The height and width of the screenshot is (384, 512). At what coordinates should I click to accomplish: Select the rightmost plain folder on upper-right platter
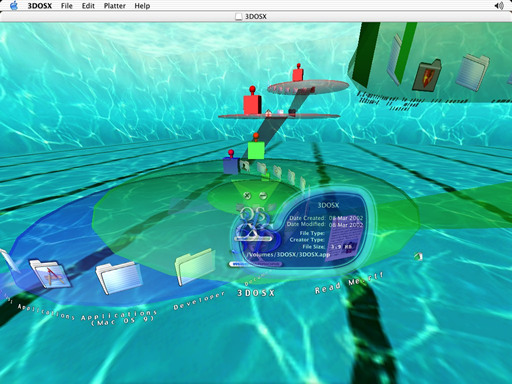click(473, 72)
